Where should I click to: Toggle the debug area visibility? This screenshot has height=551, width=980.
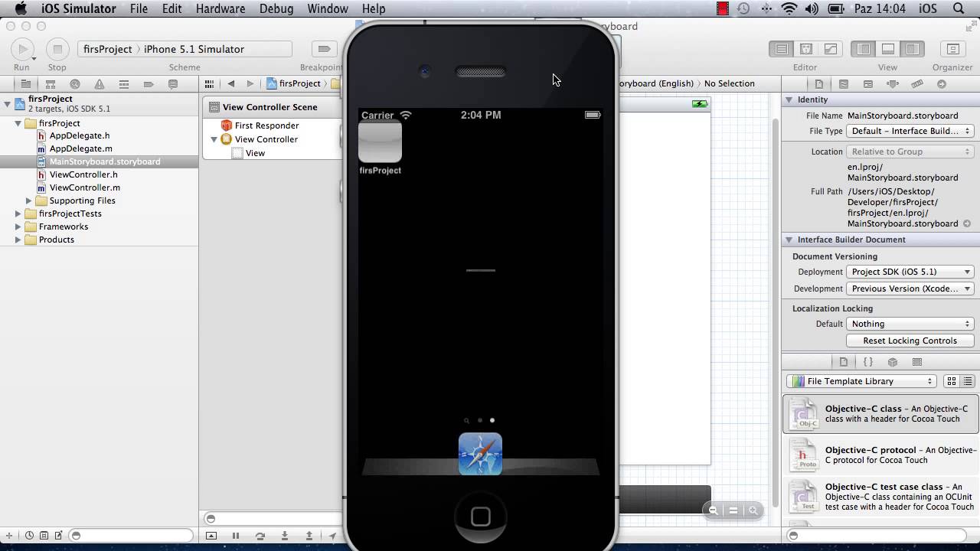tap(888, 49)
